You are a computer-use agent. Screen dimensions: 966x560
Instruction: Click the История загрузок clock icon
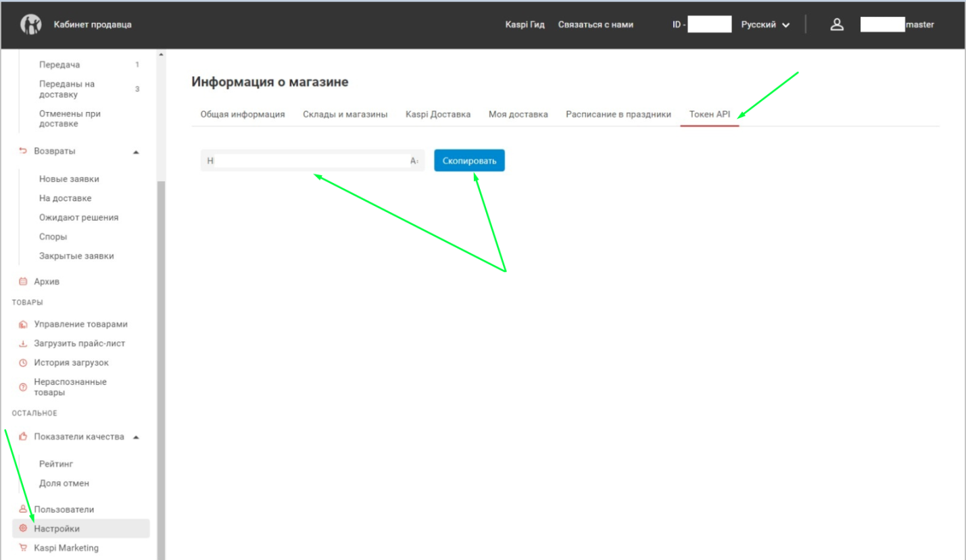click(23, 363)
